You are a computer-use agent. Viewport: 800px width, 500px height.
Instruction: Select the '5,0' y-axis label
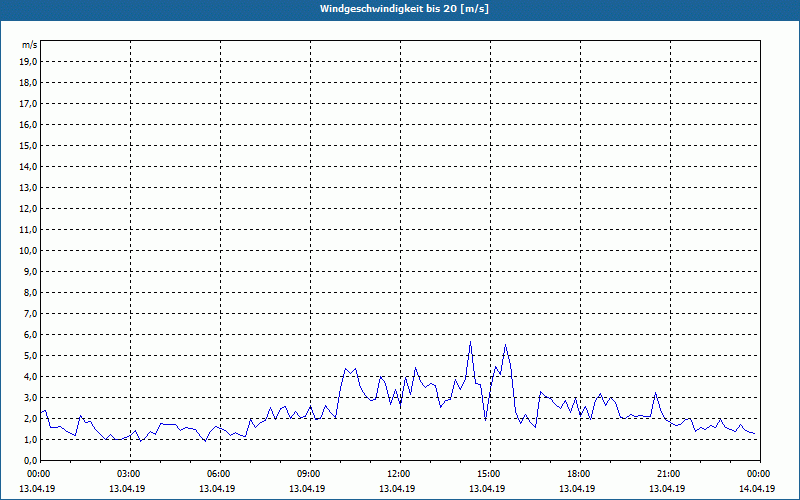coord(30,356)
